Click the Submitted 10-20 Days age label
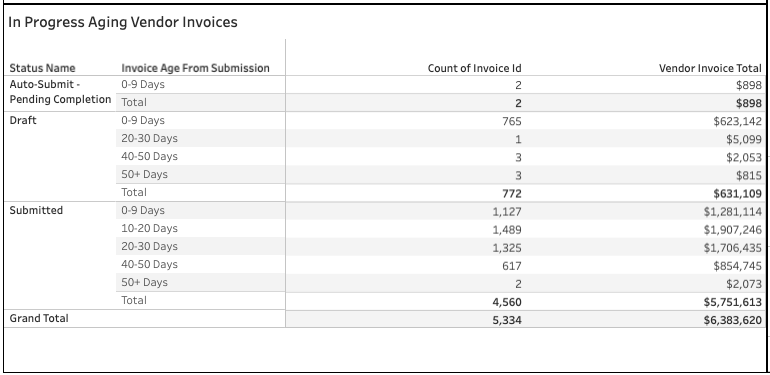 (x=149, y=228)
